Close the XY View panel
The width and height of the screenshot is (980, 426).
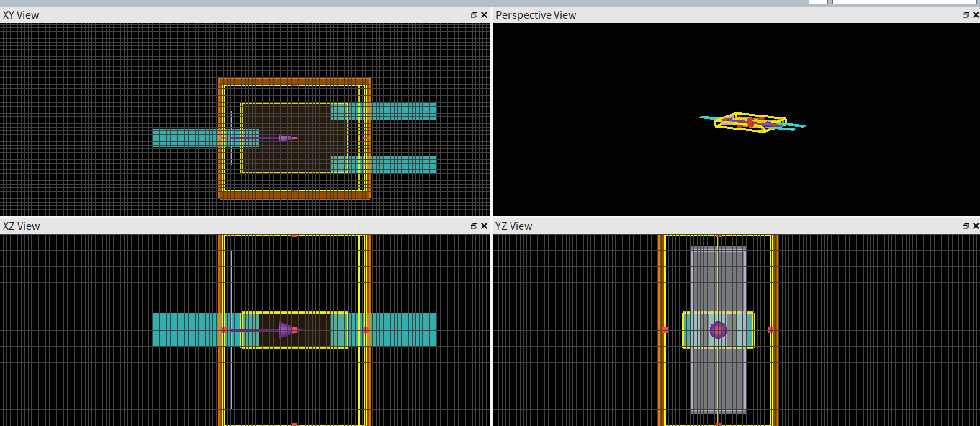tap(485, 14)
